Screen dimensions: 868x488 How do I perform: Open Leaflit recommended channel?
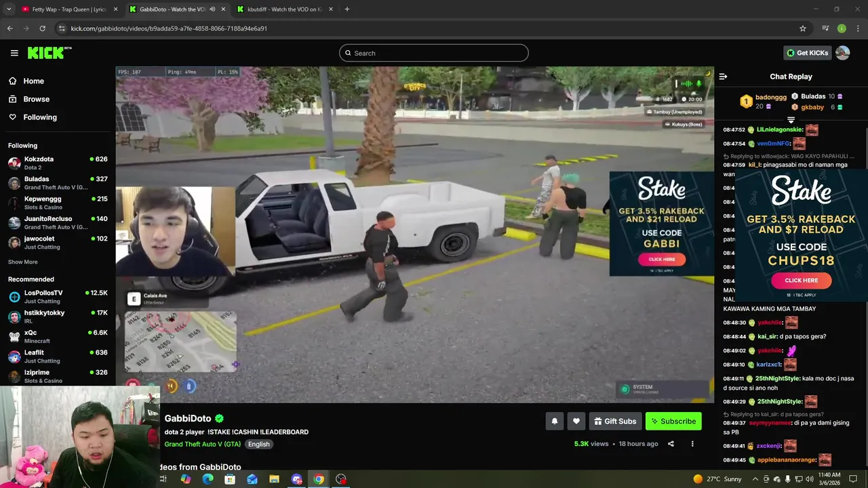tap(58, 357)
